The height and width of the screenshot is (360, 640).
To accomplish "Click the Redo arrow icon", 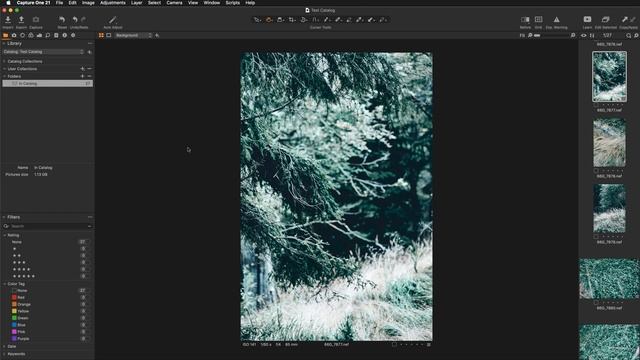I will [x=84, y=20].
